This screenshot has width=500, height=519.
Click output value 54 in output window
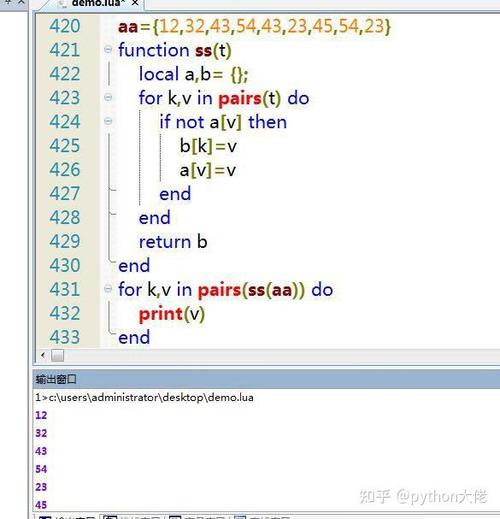[41, 469]
